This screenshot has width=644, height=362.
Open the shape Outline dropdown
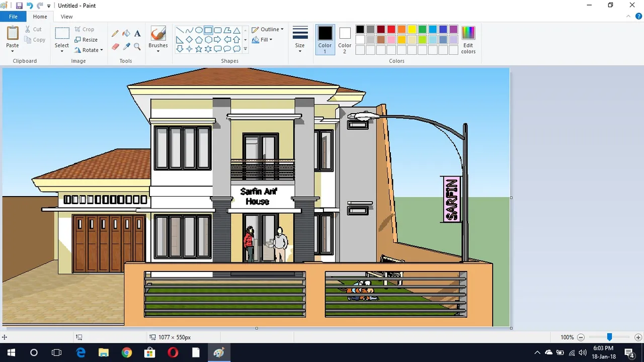[268, 30]
